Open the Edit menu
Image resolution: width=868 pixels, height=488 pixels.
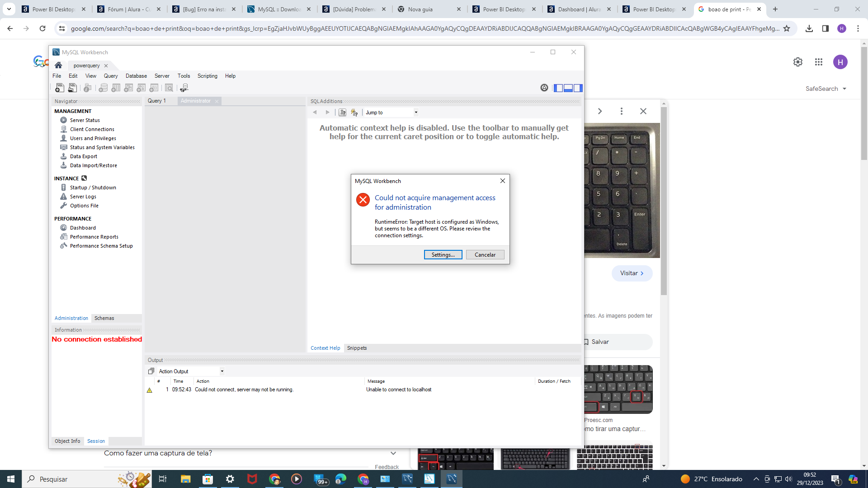coord(73,76)
